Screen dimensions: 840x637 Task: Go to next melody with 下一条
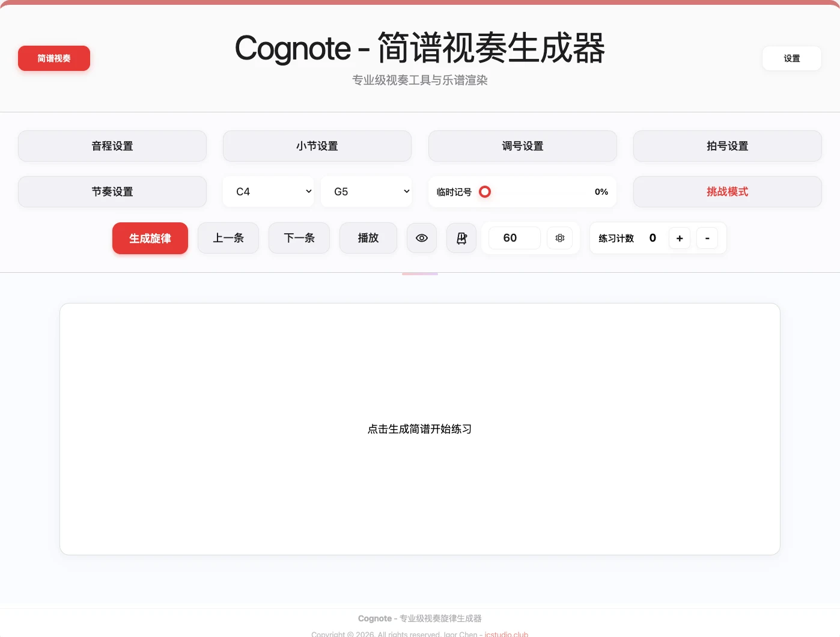click(x=299, y=238)
